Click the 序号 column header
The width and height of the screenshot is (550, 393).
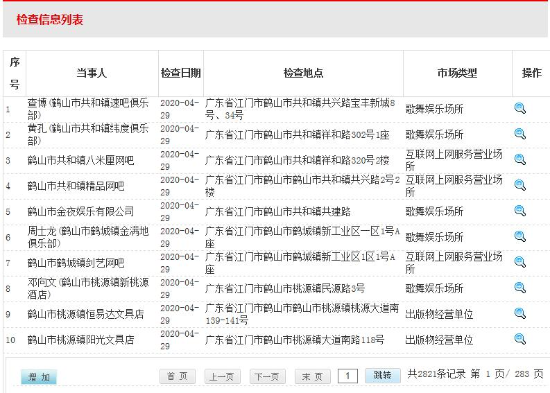click(14, 73)
